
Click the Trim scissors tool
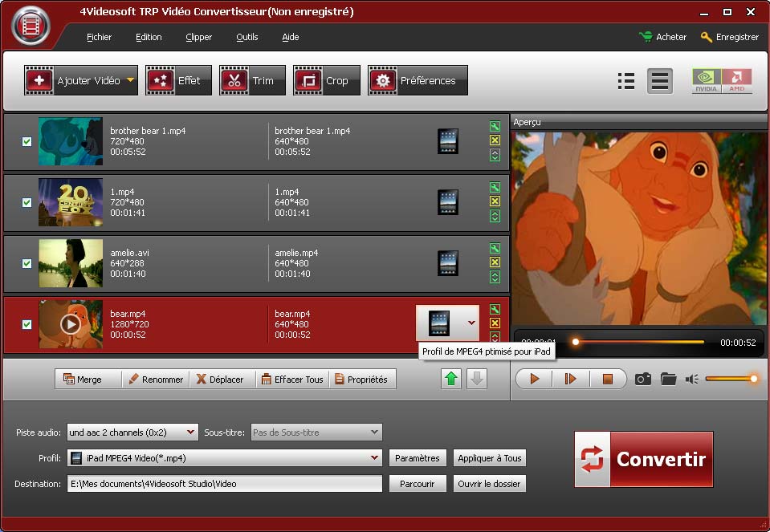tap(252, 81)
